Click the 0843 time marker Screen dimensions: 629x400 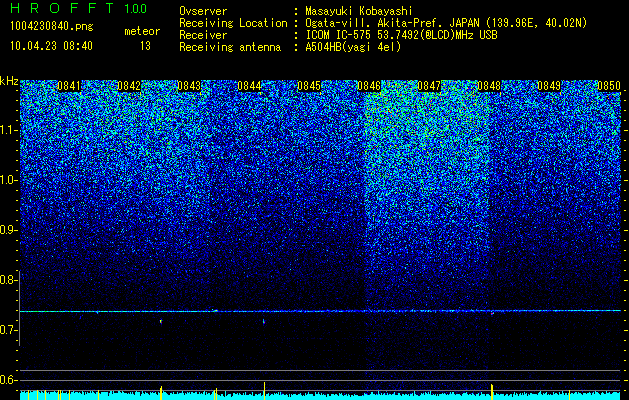click(189, 86)
